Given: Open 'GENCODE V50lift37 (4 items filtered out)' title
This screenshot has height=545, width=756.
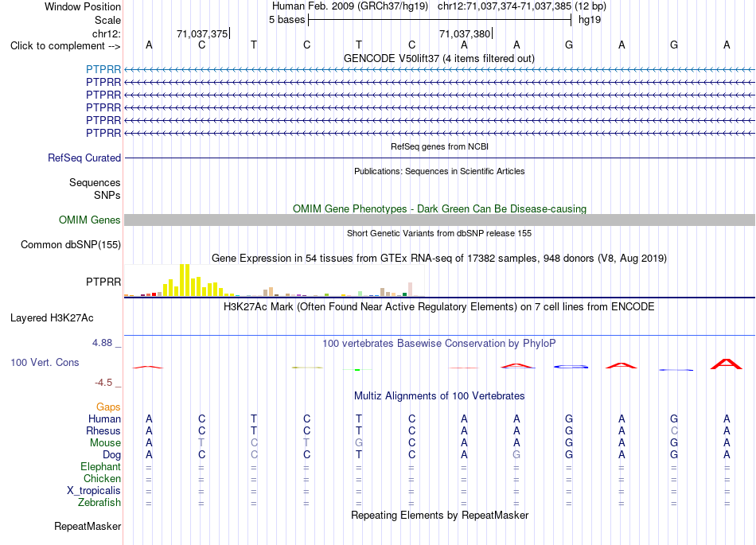Looking at the screenshot, I should [x=439, y=58].
